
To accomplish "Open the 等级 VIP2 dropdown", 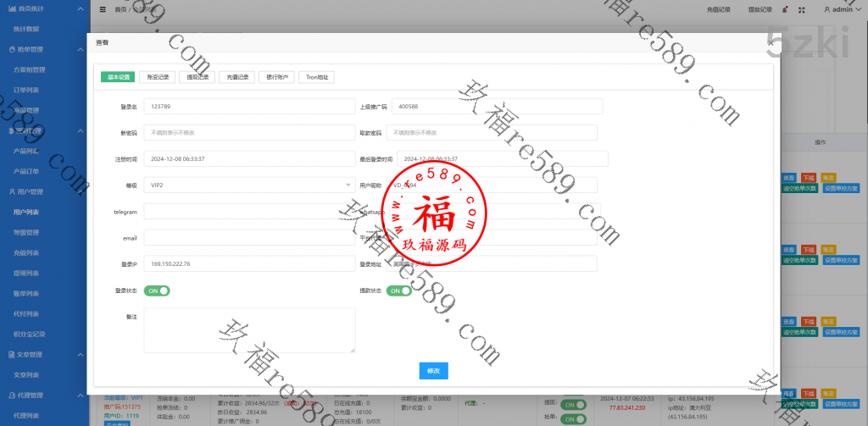I will 249,184.
